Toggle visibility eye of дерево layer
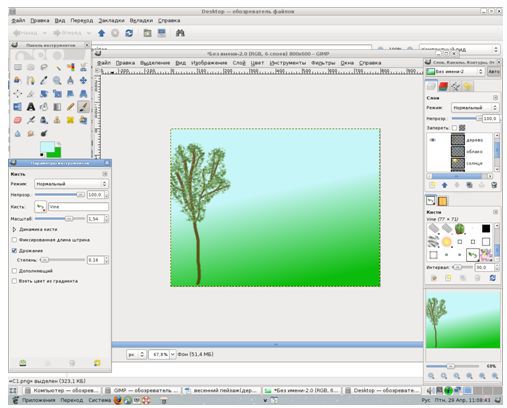This screenshot has width=507, height=408. (x=433, y=140)
